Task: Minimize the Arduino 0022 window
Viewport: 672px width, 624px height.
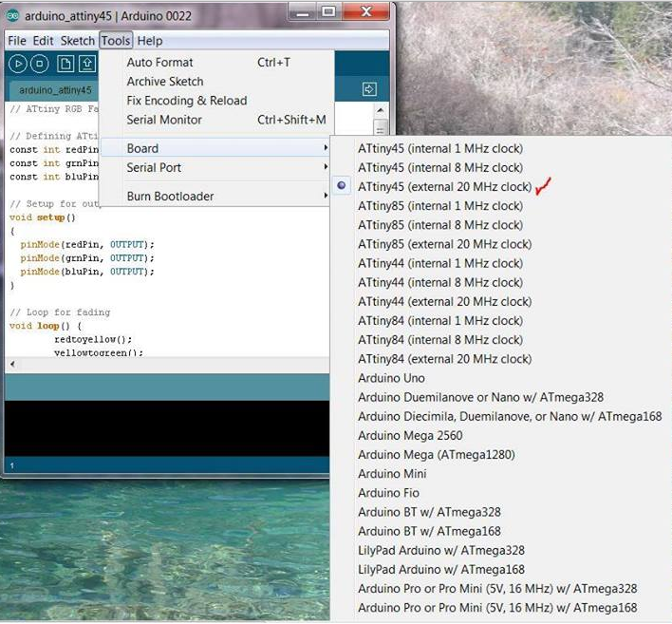Action: [302, 12]
